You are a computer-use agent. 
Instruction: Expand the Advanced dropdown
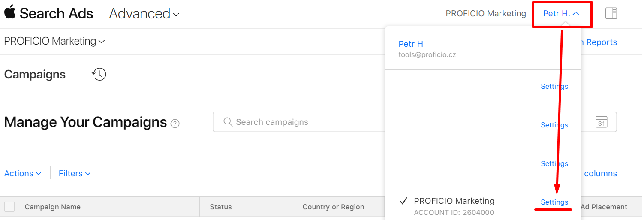coord(144,14)
